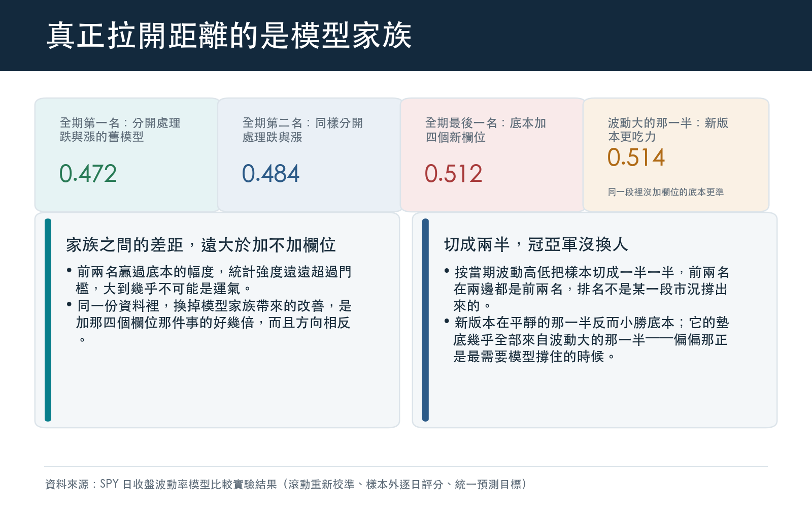
Task: Select the label 波動大的那一半：新版本更吃力
Action: click(x=668, y=130)
